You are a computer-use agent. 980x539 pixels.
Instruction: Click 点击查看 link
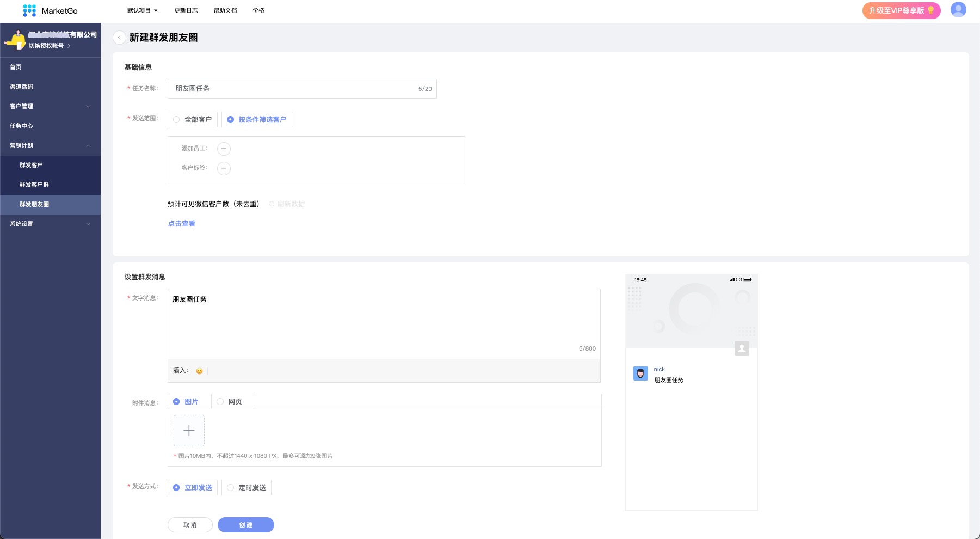click(181, 224)
